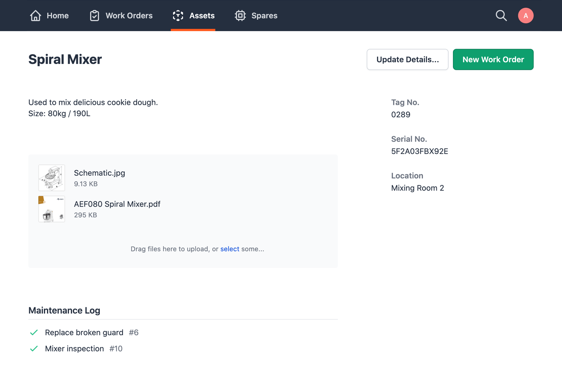Click the Assets scan icon

[178, 16]
